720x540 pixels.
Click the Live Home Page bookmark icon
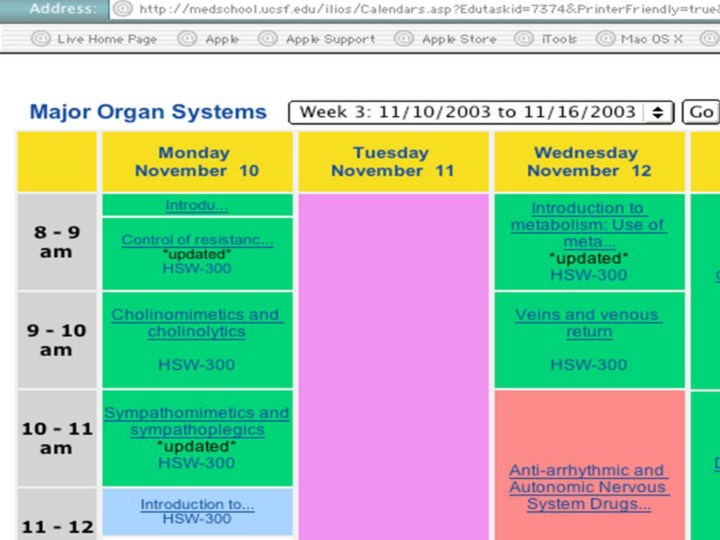(41, 39)
